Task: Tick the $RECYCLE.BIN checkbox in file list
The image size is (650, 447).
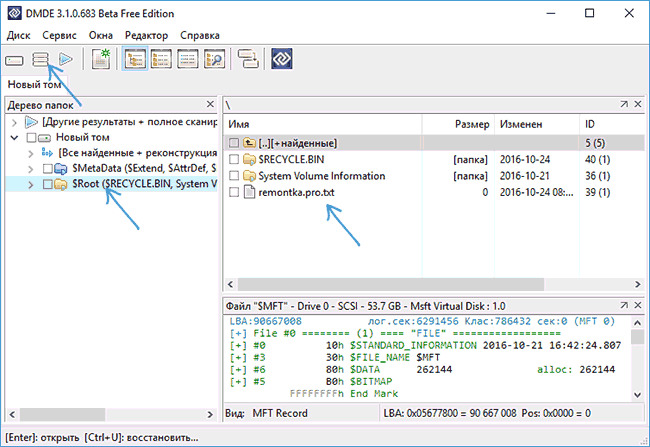Action: (235, 159)
